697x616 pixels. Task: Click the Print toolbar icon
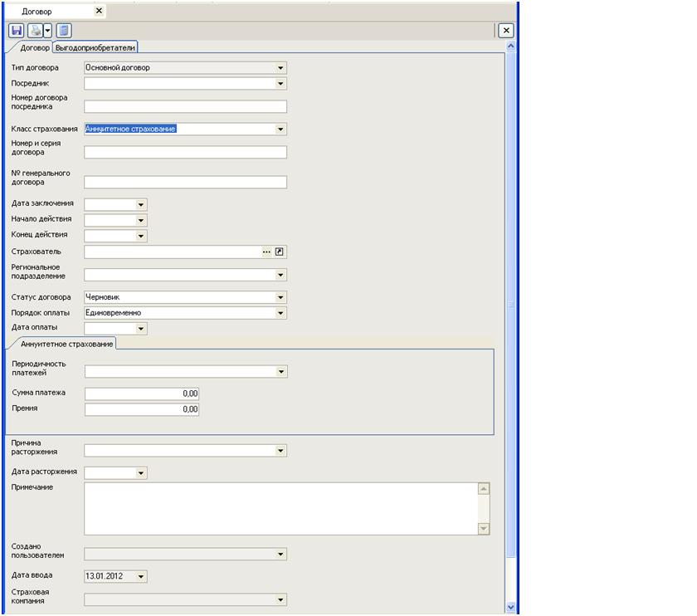pyautogui.click(x=35, y=31)
